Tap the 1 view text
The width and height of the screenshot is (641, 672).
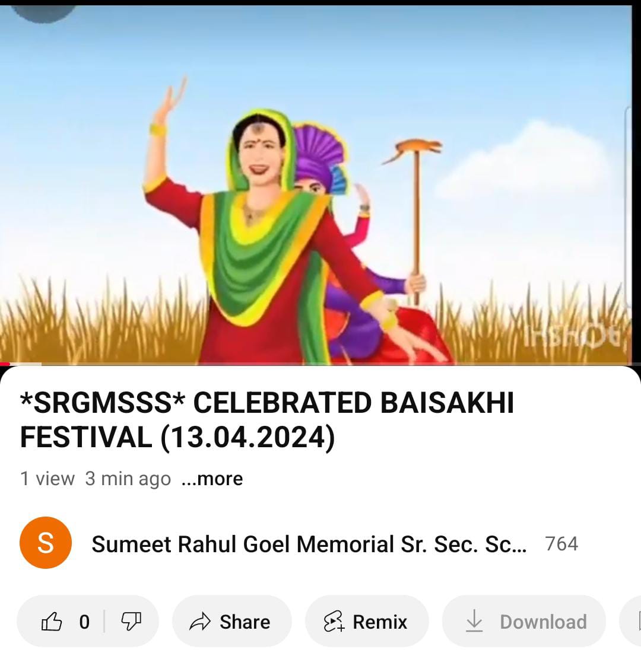point(47,479)
